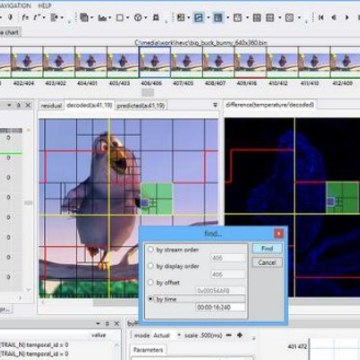Toggle the highlighted motion vector view icon
Viewport: 360px width, 360px height.
[199, 18]
